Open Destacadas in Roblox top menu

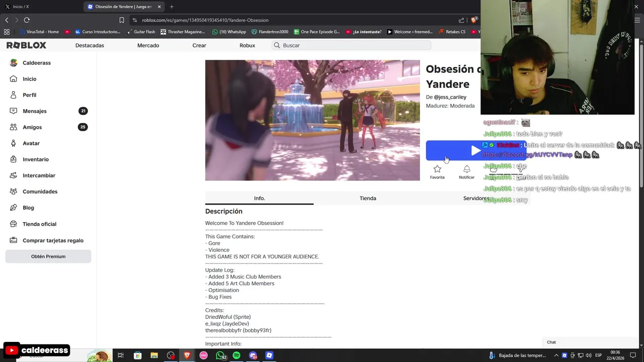tap(90, 45)
